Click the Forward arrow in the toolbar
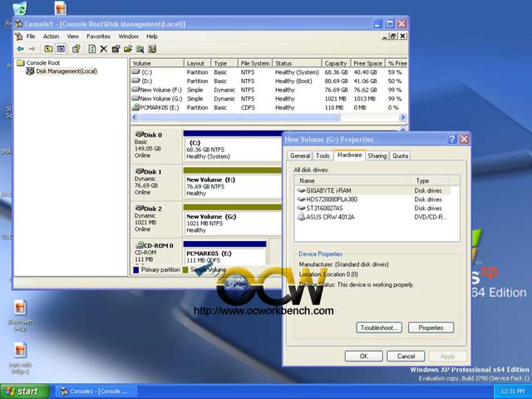Viewport: 532px width, 399px height. click(32, 49)
